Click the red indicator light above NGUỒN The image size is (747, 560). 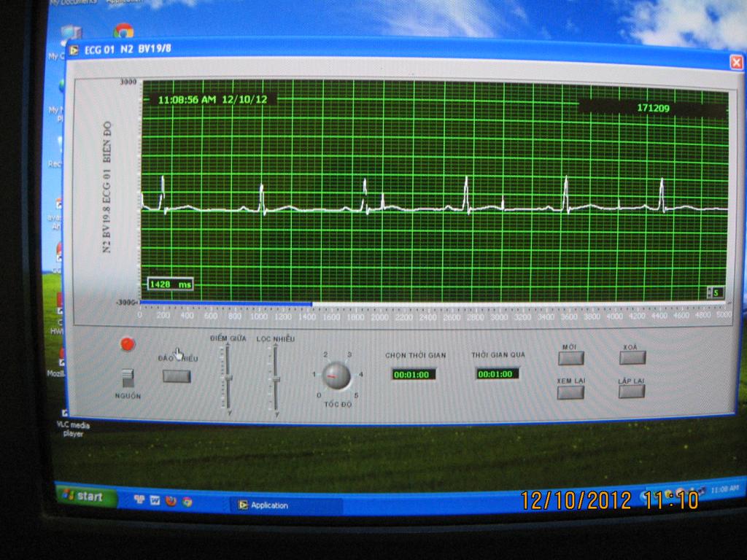pos(127,344)
